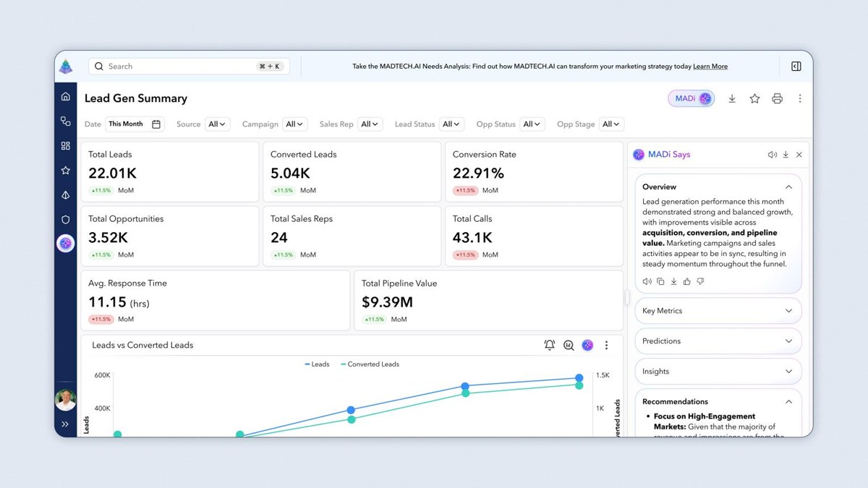Viewport: 868px width, 488px height.
Task: Click the user profile avatar
Action: (66, 400)
